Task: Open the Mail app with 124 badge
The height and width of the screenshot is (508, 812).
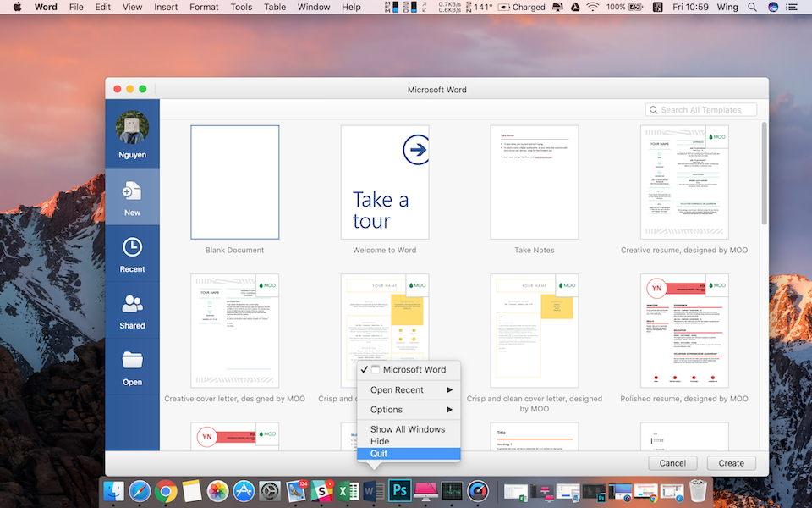Action: (296, 490)
